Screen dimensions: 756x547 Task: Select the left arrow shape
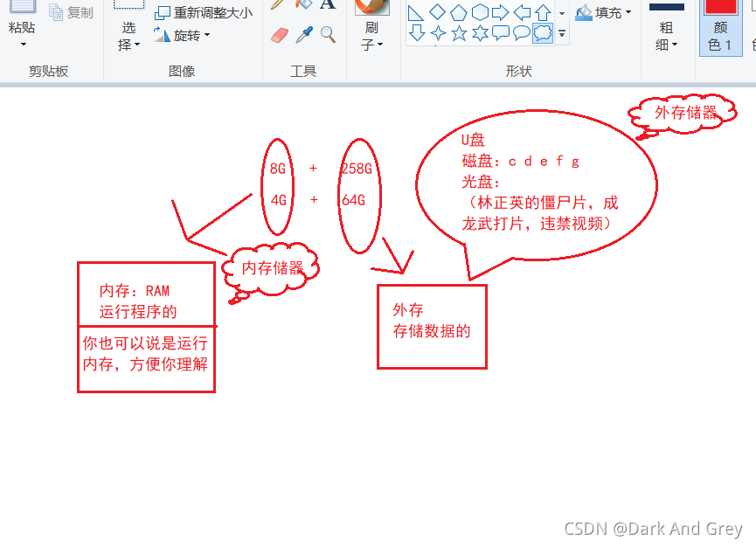click(x=522, y=12)
